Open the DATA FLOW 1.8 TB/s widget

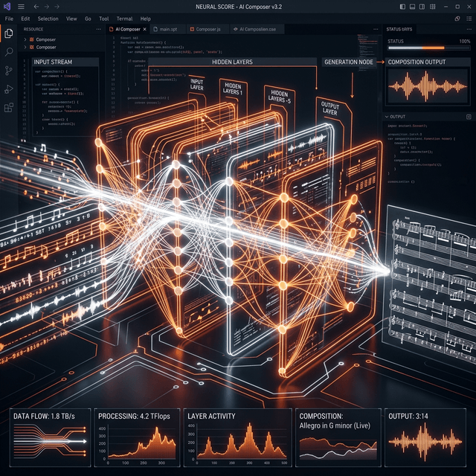pyautogui.click(x=50, y=437)
